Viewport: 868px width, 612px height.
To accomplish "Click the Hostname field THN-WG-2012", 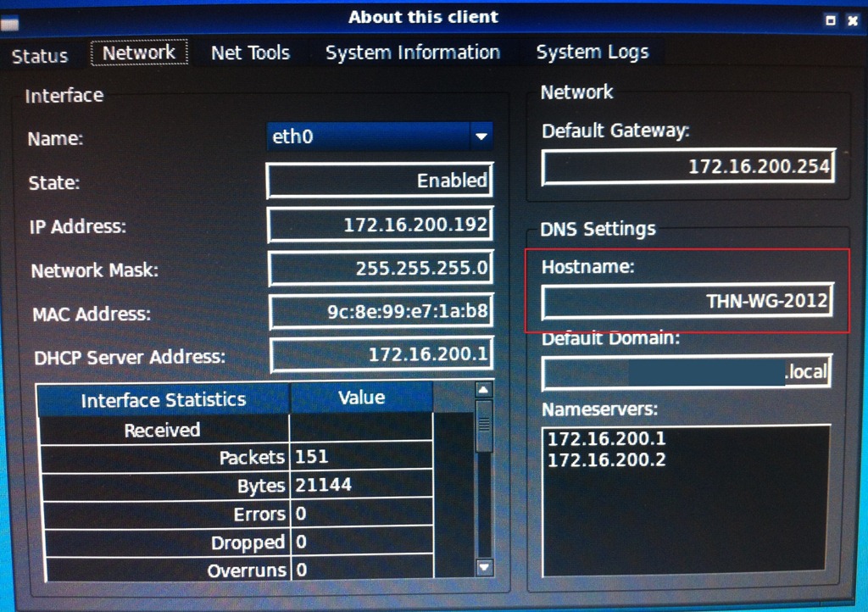I will pyautogui.click(x=687, y=301).
